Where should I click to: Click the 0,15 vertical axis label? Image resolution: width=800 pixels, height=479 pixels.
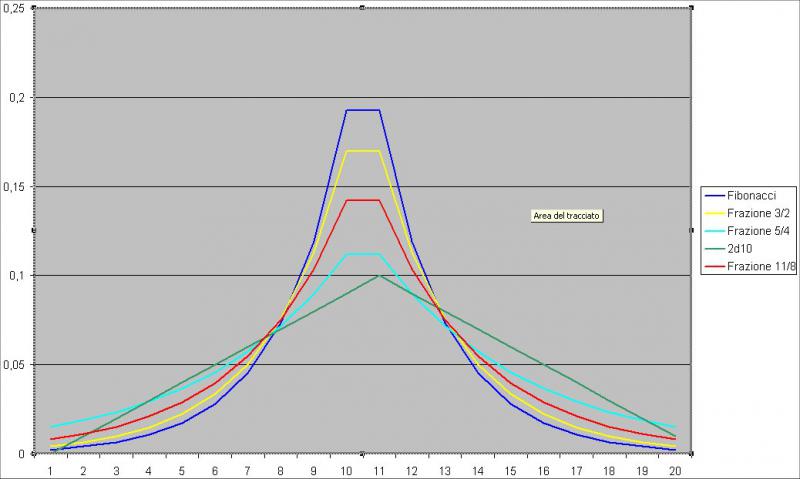[13, 186]
